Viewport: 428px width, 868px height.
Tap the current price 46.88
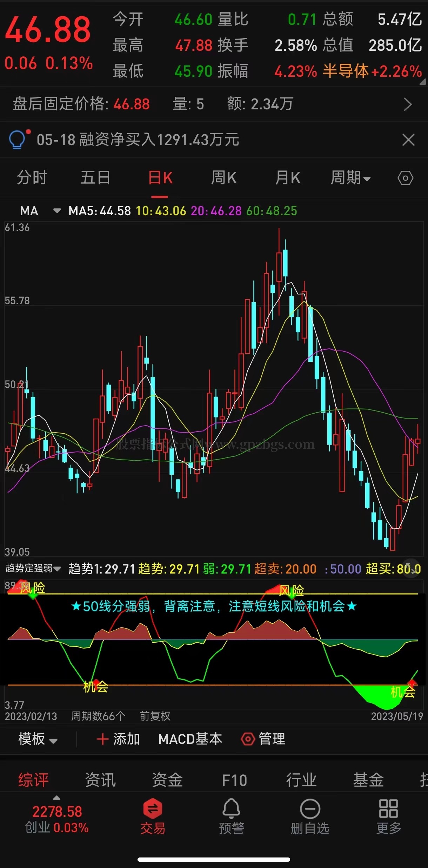point(48,30)
